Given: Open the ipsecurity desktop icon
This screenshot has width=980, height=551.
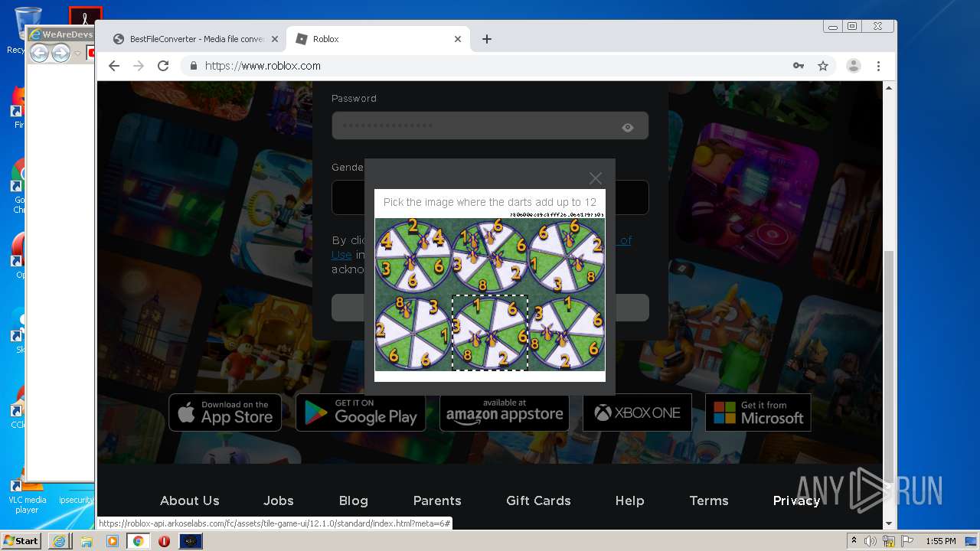Looking at the screenshot, I should 76,500.
